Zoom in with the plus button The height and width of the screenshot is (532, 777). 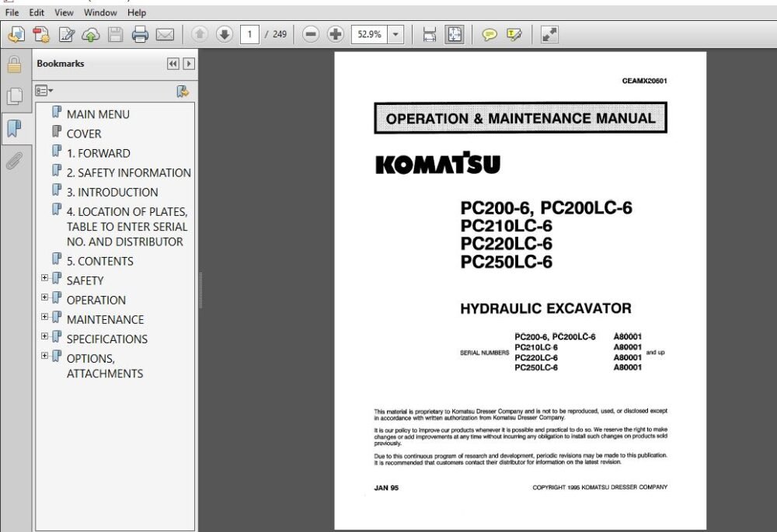336,34
